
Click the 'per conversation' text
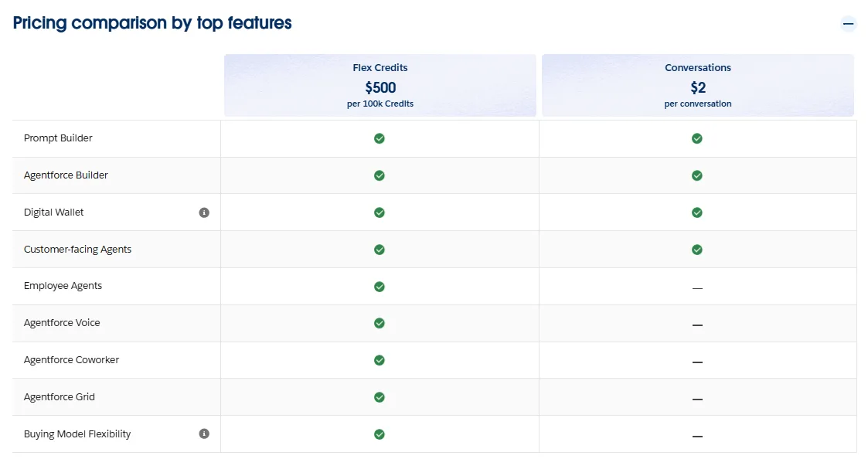(x=698, y=104)
